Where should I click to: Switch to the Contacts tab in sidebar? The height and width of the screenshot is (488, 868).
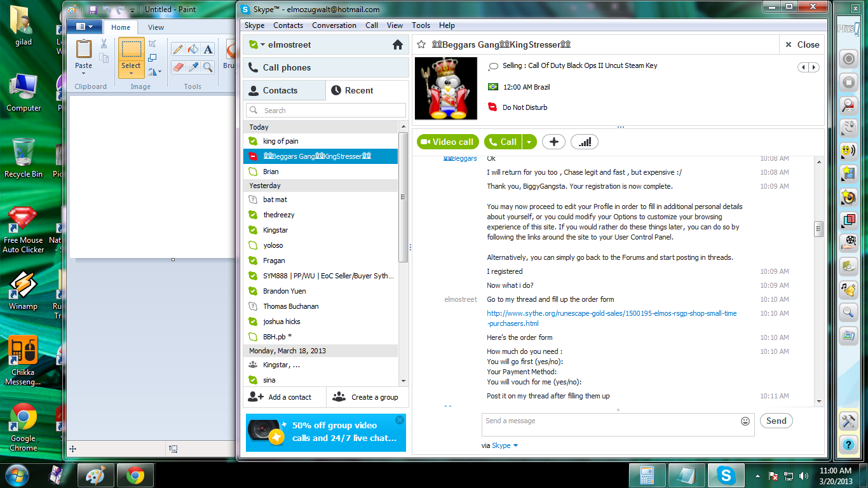point(284,90)
